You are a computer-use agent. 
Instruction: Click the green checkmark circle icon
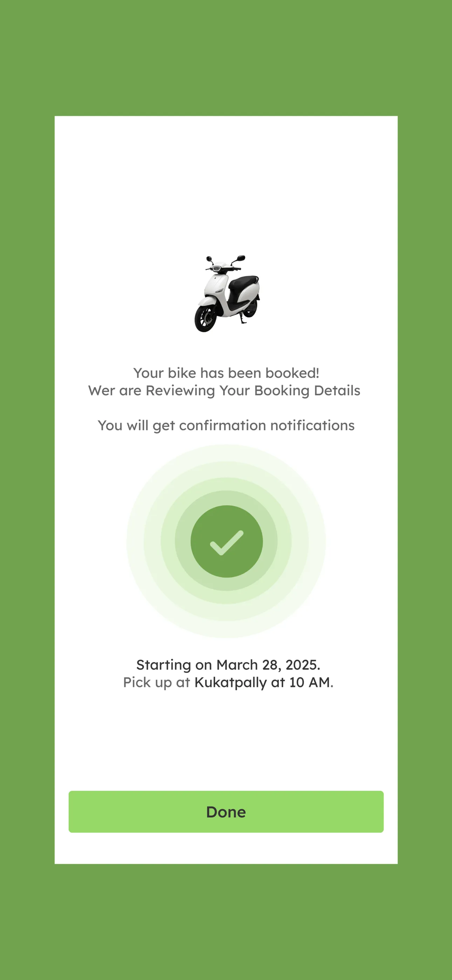click(x=226, y=541)
